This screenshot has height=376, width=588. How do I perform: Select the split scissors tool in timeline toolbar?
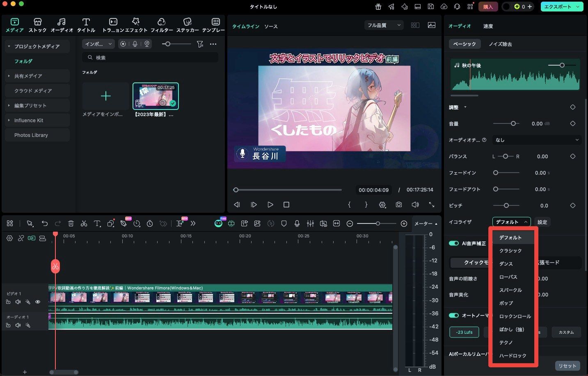coord(84,223)
